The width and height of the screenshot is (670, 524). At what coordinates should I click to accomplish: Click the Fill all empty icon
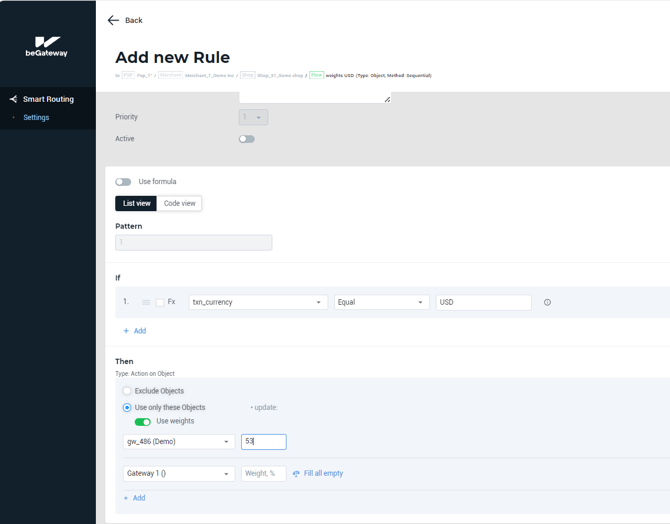pyautogui.click(x=296, y=474)
